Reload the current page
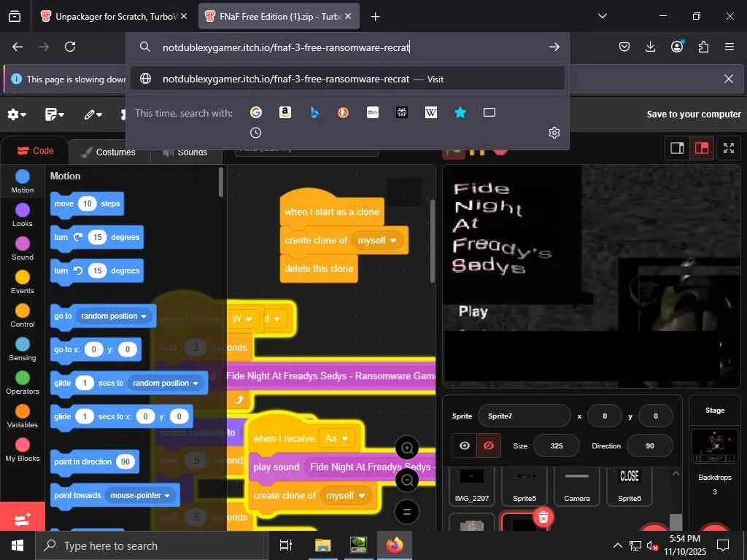747x560 pixels. coord(70,47)
